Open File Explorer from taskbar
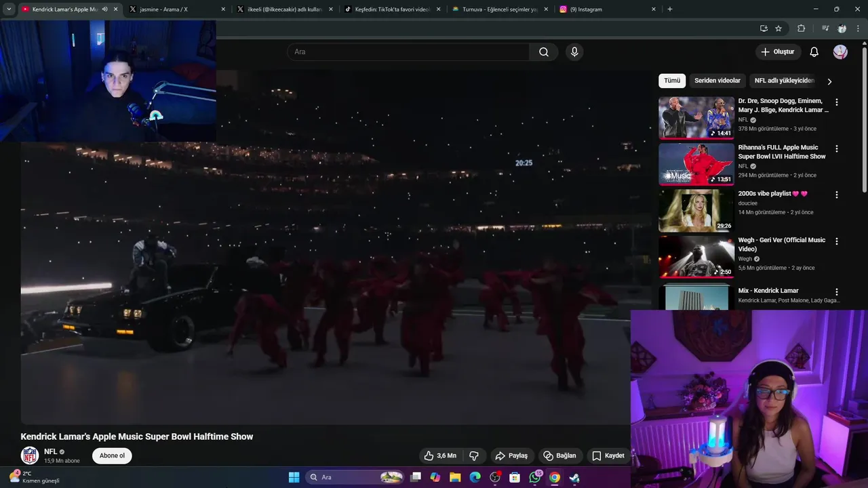The height and width of the screenshot is (488, 868). [455, 477]
